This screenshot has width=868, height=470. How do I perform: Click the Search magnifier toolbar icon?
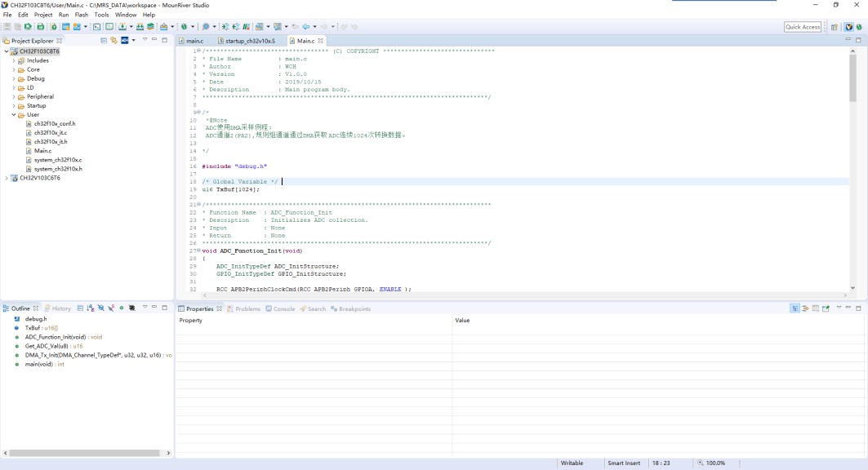[206, 27]
